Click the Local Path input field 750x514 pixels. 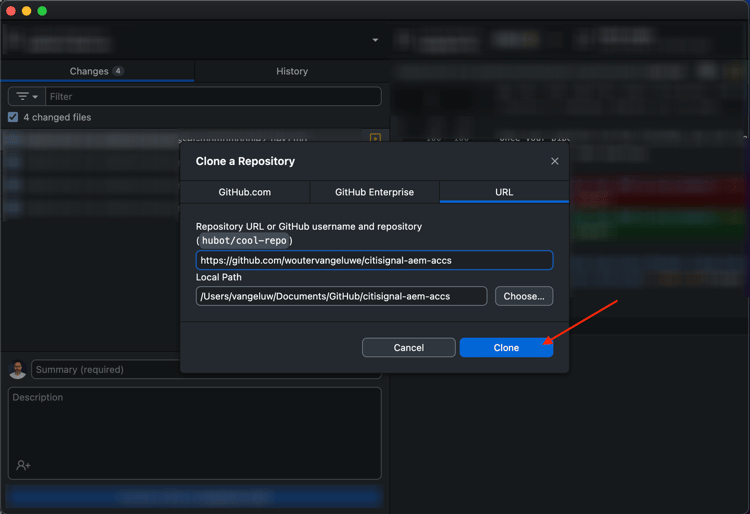(x=342, y=296)
